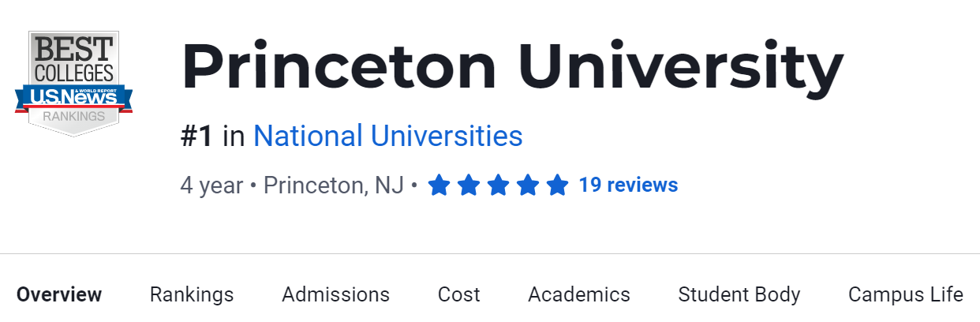Click the #1 rank number

(196, 137)
